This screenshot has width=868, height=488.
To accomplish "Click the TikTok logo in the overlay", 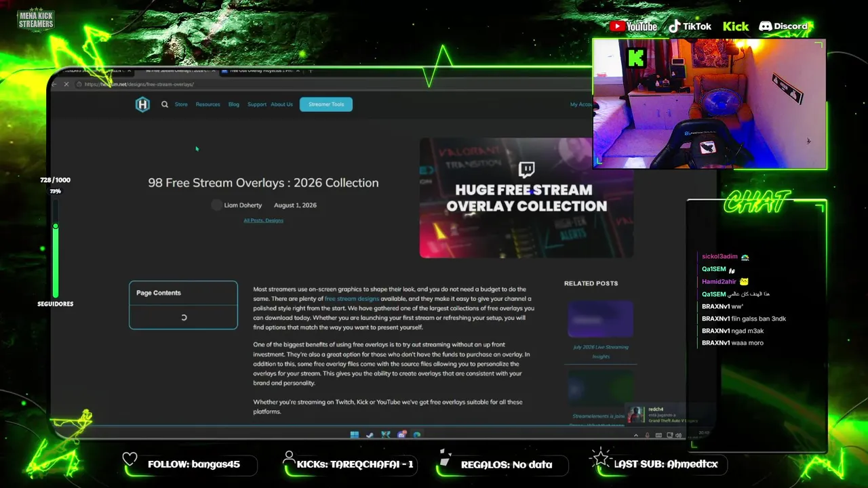I will pos(690,26).
